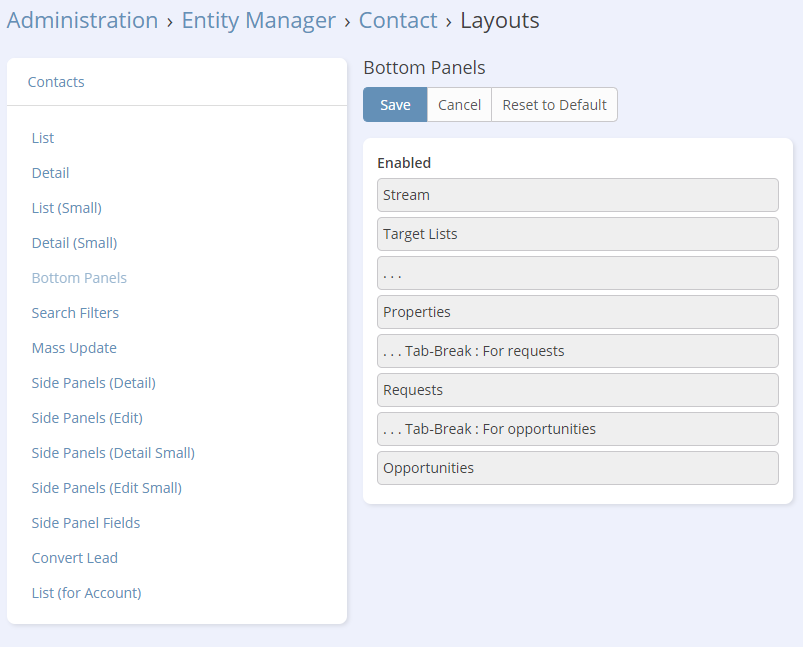Select List (for Account) layout
Viewport: 803px width, 647px height.
tap(87, 593)
